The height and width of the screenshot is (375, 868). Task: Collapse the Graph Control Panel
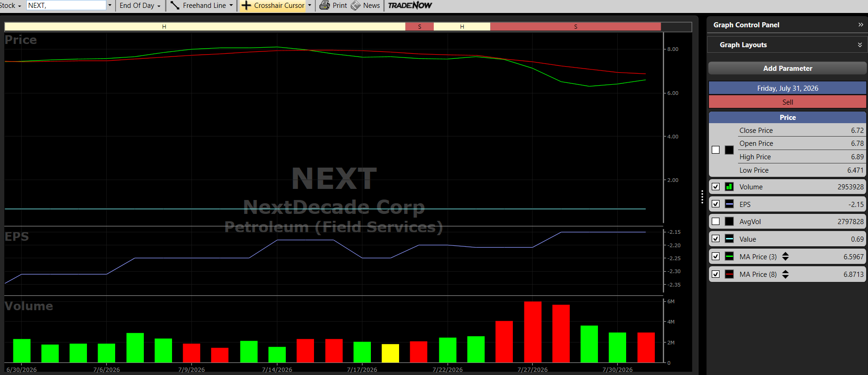click(x=861, y=25)
